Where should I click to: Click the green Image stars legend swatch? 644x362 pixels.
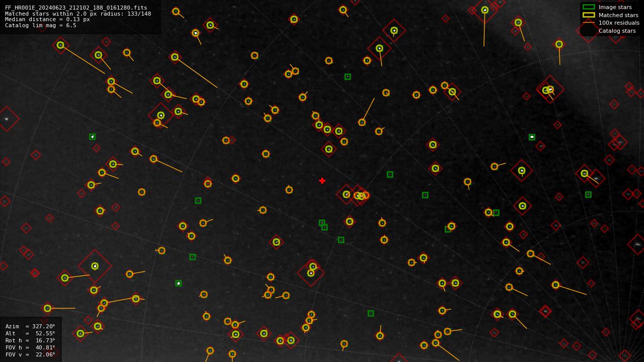589,7
